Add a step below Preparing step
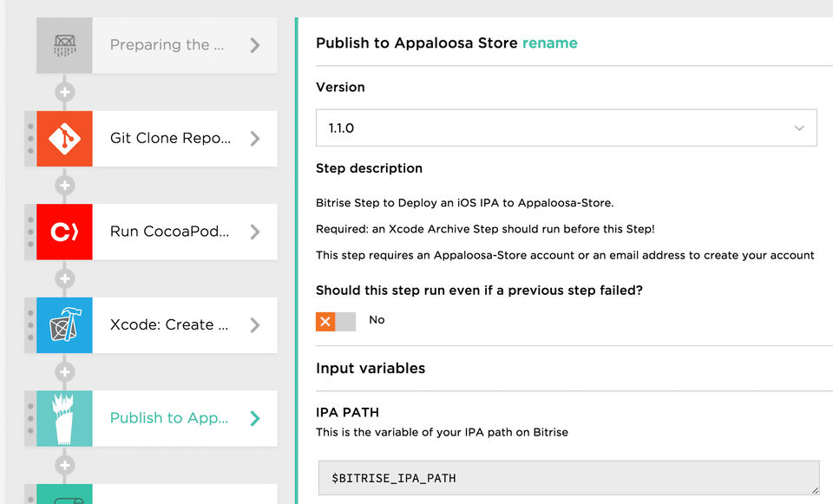 coord(64,92)
